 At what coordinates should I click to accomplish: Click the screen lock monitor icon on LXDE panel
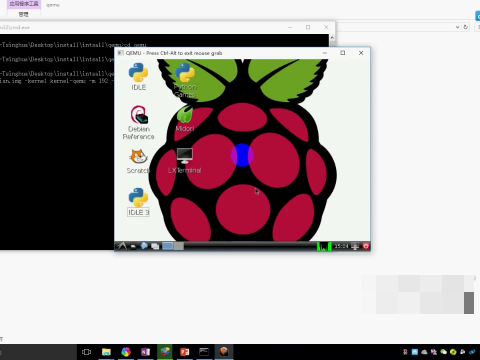pyautogui.click(x=355, y=246)
